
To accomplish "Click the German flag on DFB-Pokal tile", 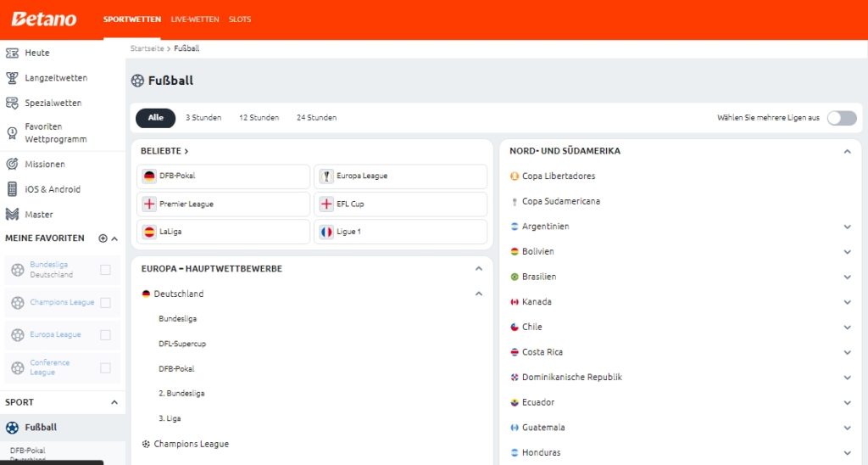I will pyautogui.click(x=149, y=176).
